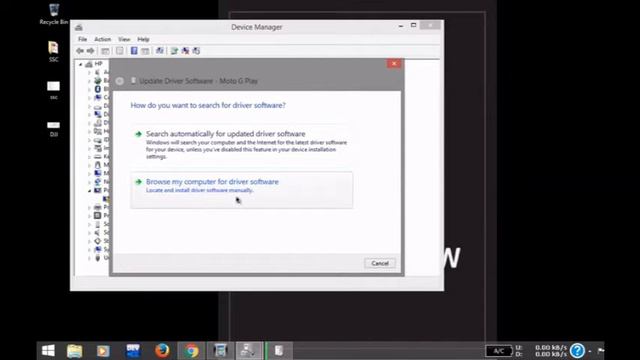This screenshot has width=640, height=360.
Task: Open the blue DEV app taskbar icon
Action: click(x=133, y=351)
